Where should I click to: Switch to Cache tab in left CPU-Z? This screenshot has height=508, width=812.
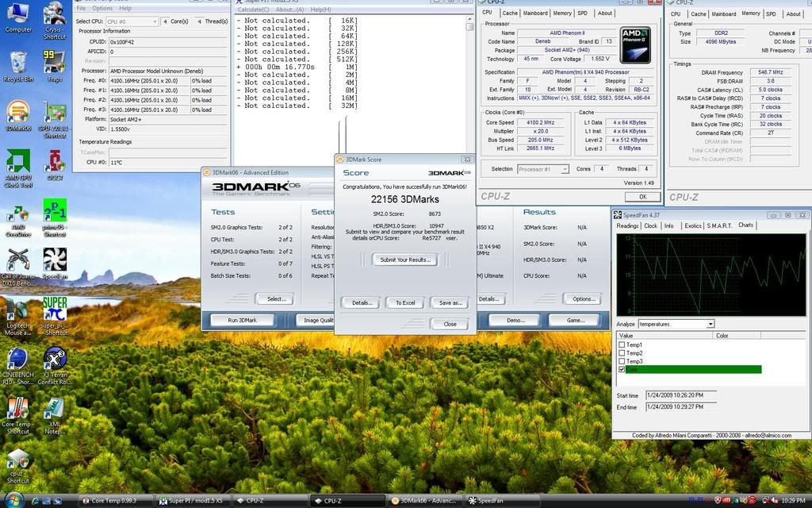(510, 13)
